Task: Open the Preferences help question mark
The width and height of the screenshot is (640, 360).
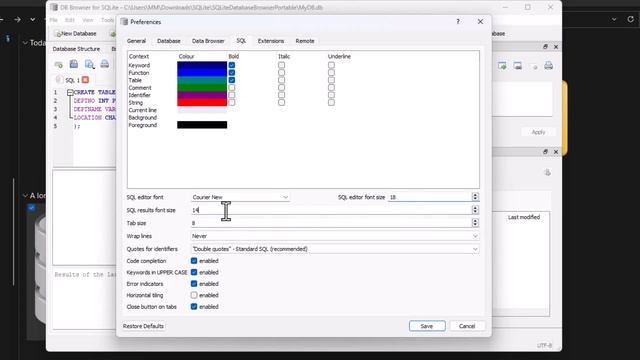Action: [x=458, y=22]
